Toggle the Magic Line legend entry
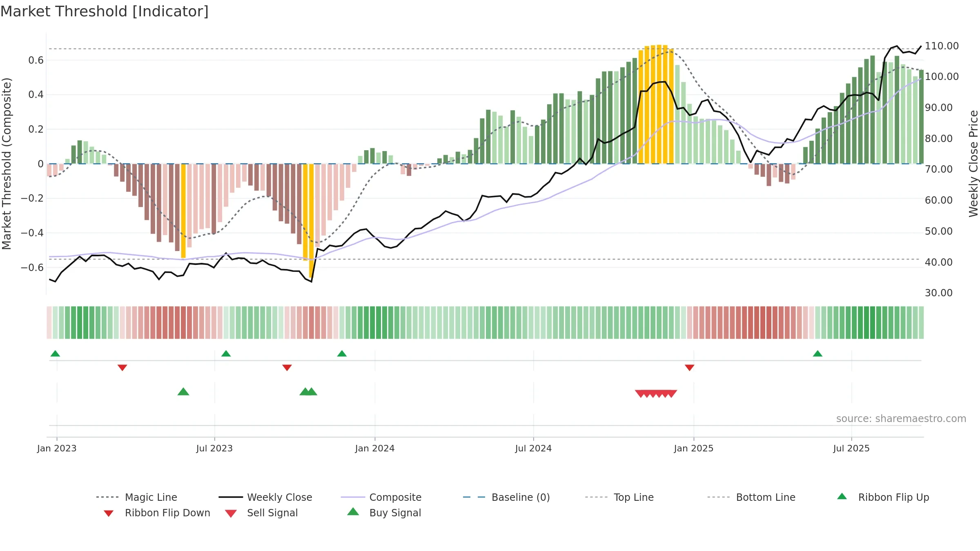The width and height of the screenshot is (980, 551). coord(137,497)
